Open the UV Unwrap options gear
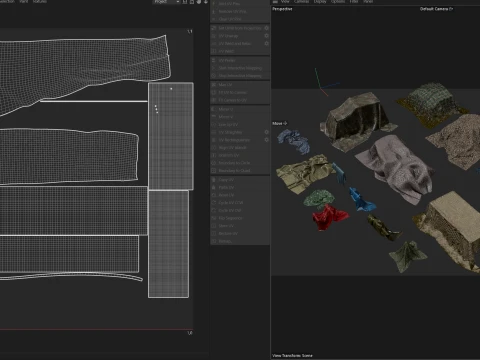The image size is (480, 360). point(266,36)
